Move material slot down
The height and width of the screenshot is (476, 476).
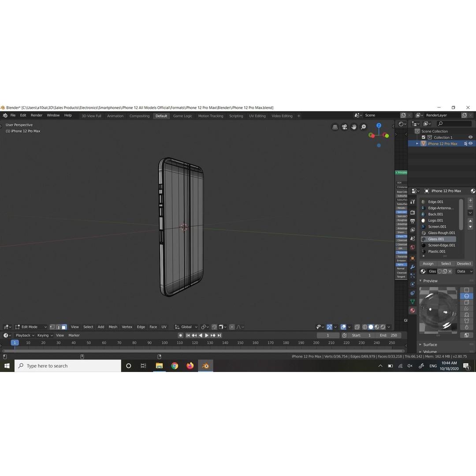470,227
